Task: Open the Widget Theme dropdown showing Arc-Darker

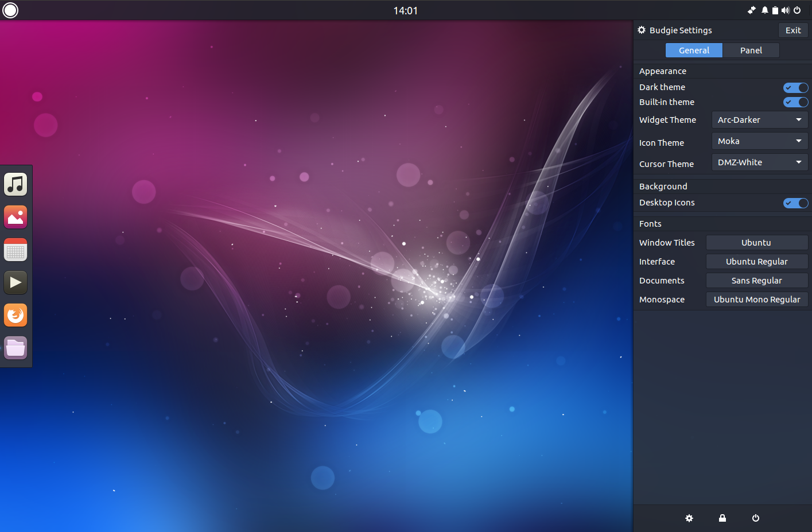Action: click(759, 119)
